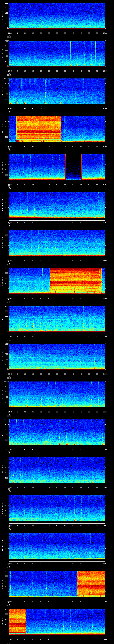This screenshot has width=114, height=644.
Task: Open the 23:14 spectrogram panel
Action: click(57, 16)
